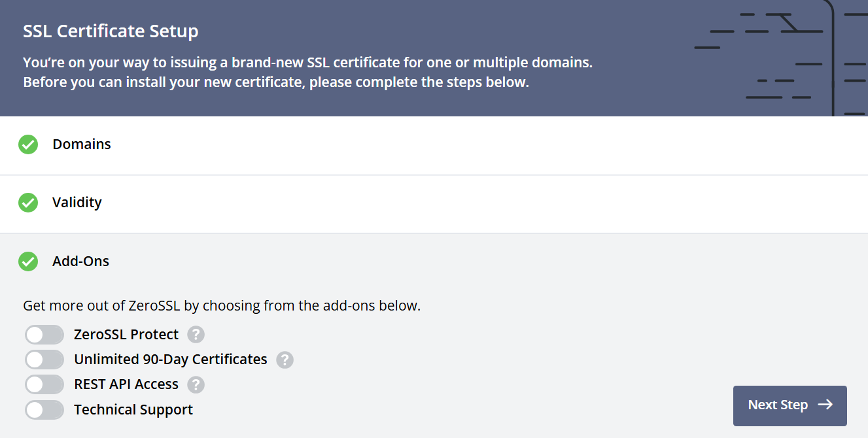Toggle REST API Access on
The width and height of the screenshot is (868, 438).
click(44, 384)
